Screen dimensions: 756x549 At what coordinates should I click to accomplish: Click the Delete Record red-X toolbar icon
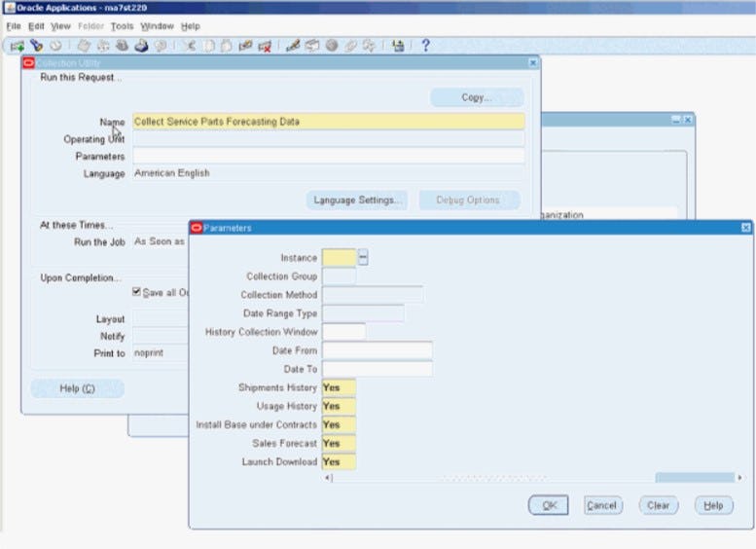coord(265,46)
